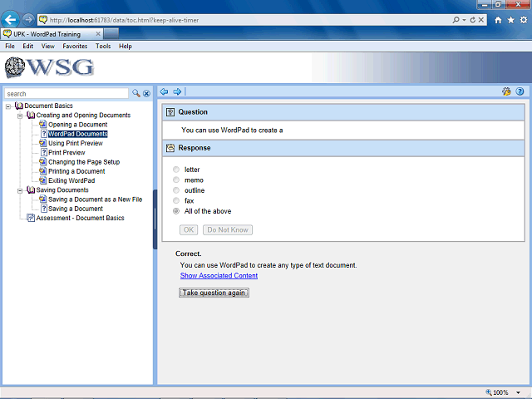The width and height of the screenshot is (532, 399).
Task: Open the browser home page icon
Action: [x=498, y=20]
